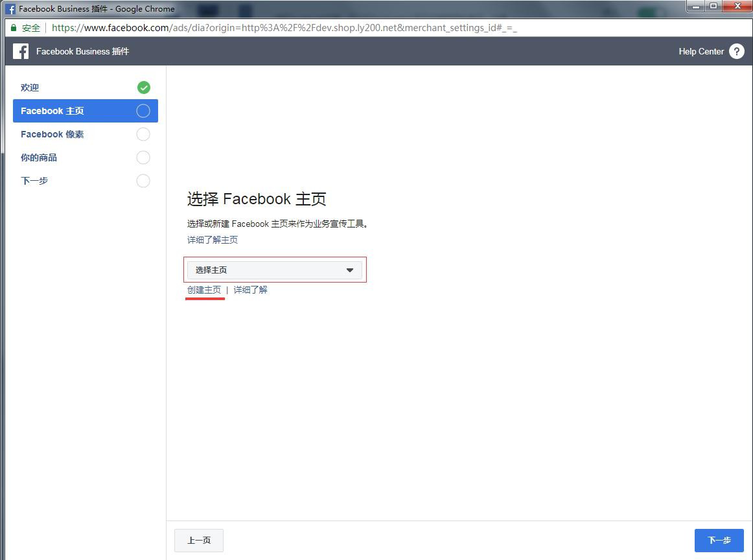Click the address bar URL
This screenshot has width=753, height=560.
(284, 28)
